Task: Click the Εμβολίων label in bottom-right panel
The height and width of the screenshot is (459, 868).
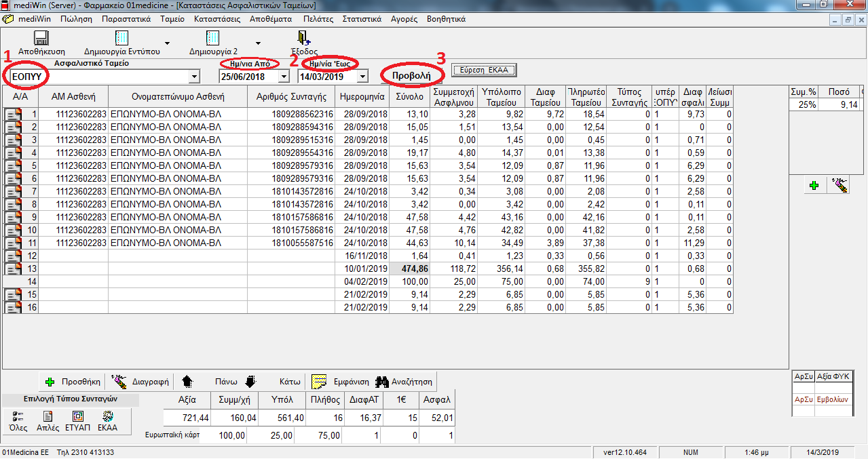Action: (833, 400)
